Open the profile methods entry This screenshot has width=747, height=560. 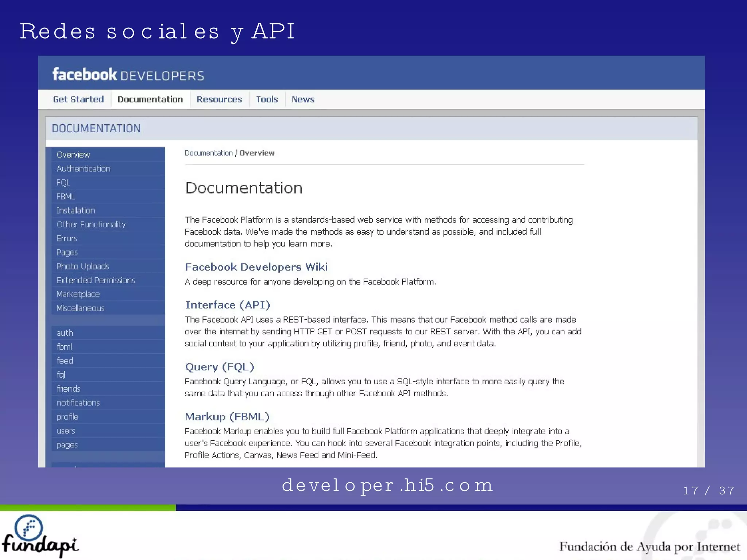click(108, 417)
